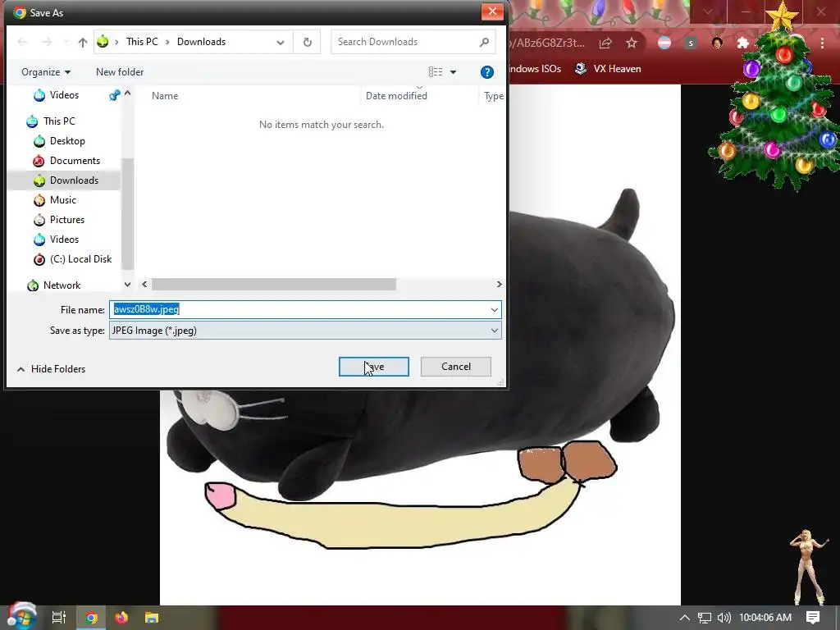Open the Start menu
This screenshot has width=840, height=630.
click(21, 616)
